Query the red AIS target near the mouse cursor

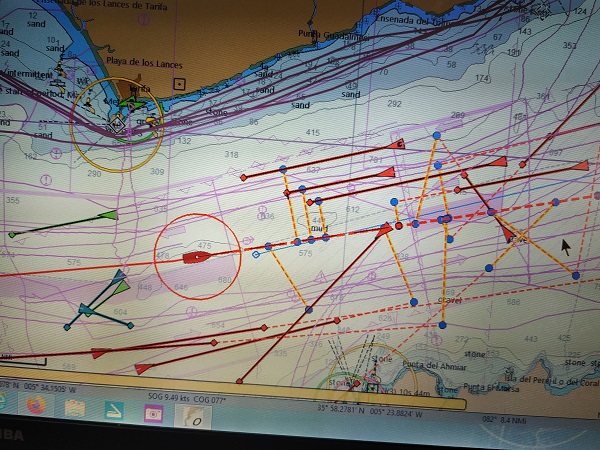tap(509, 234)
